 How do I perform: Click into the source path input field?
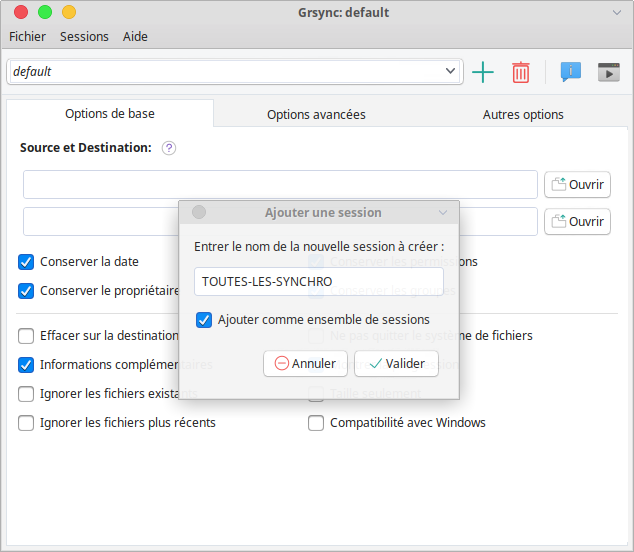(x=280, y=184)
